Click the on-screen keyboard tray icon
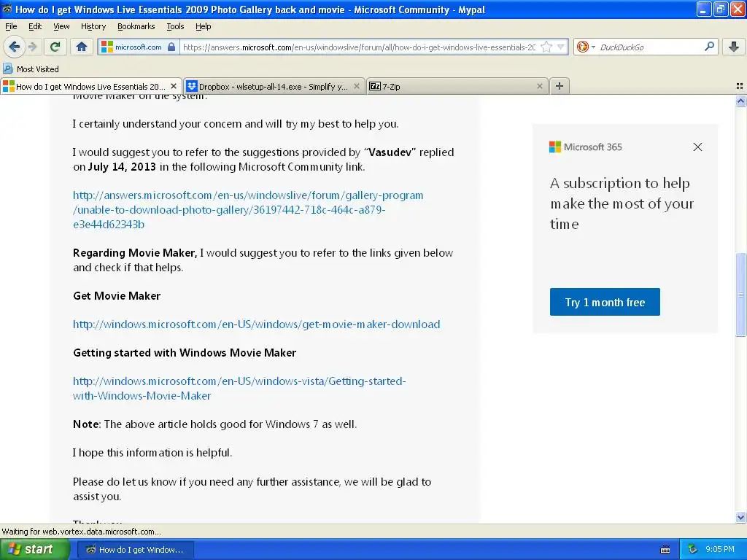 tap(665, 550)
